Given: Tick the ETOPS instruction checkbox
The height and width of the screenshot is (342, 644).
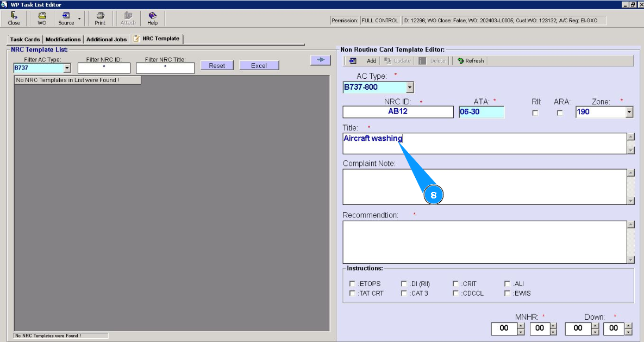Looking at the screenshot, I should click(x=353, y=284).
